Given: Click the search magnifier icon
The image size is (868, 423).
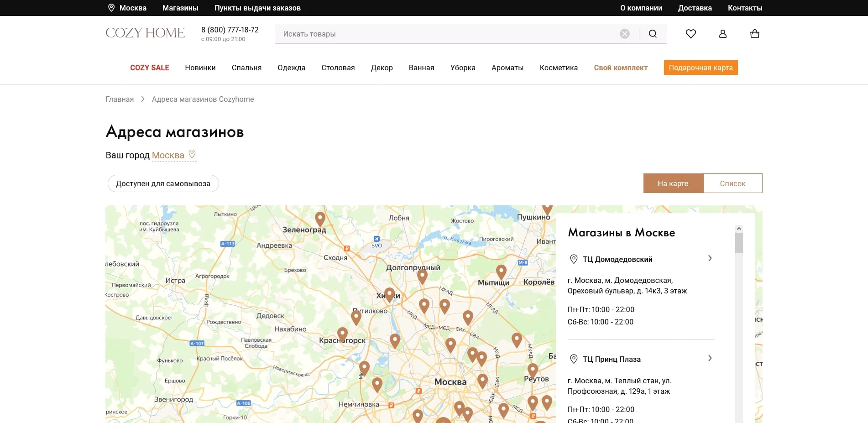Looking at the screenshot, I should 653,34.
